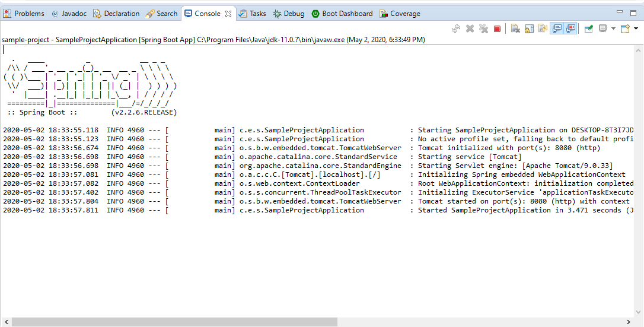Click log line 'Initializing Spring embedded WebApplicationContext'
Viewport: 644px width, 327px height.
coord(522,174)
